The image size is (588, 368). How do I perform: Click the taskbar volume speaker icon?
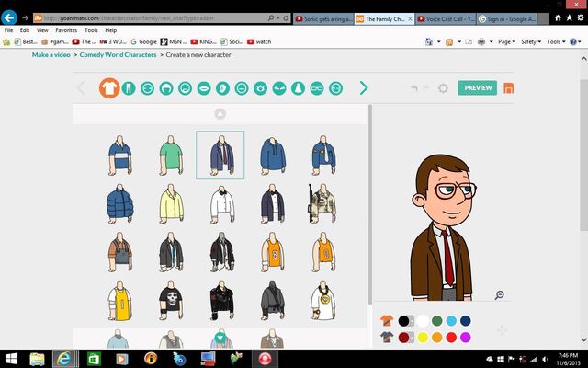click(x=545, y=360)
